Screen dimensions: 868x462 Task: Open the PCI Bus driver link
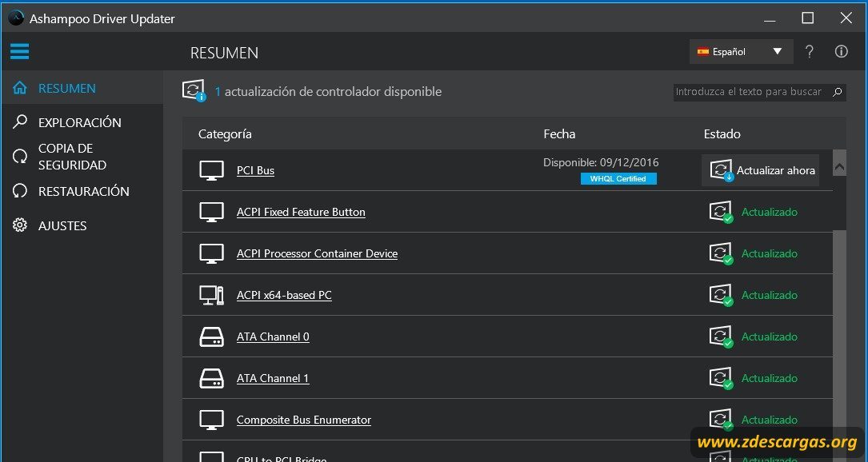click(255, 170)
